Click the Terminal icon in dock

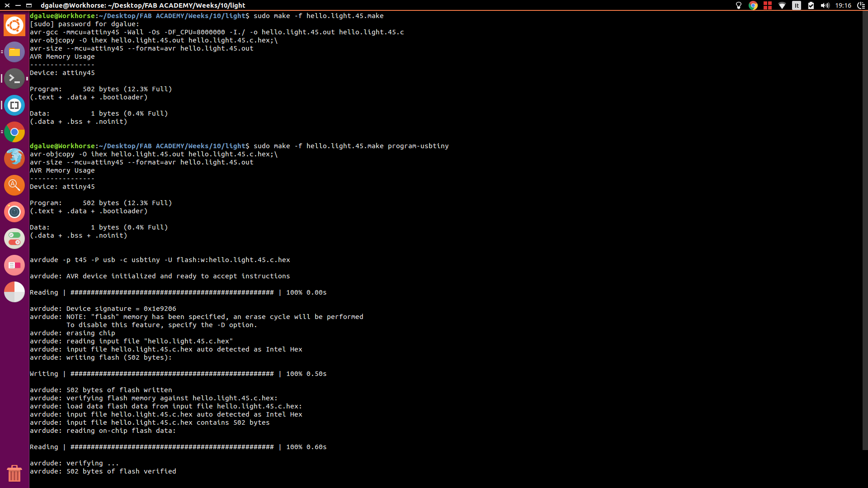pyautogui.click(x=14, y=79)
